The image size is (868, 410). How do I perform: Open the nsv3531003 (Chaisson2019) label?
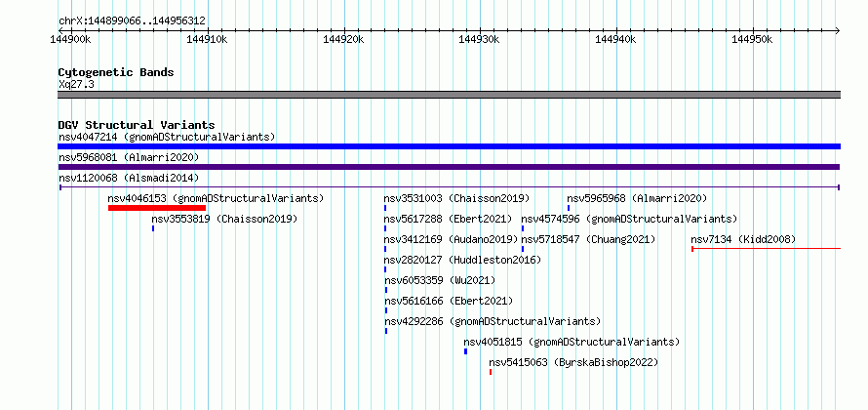click(456, 198)
